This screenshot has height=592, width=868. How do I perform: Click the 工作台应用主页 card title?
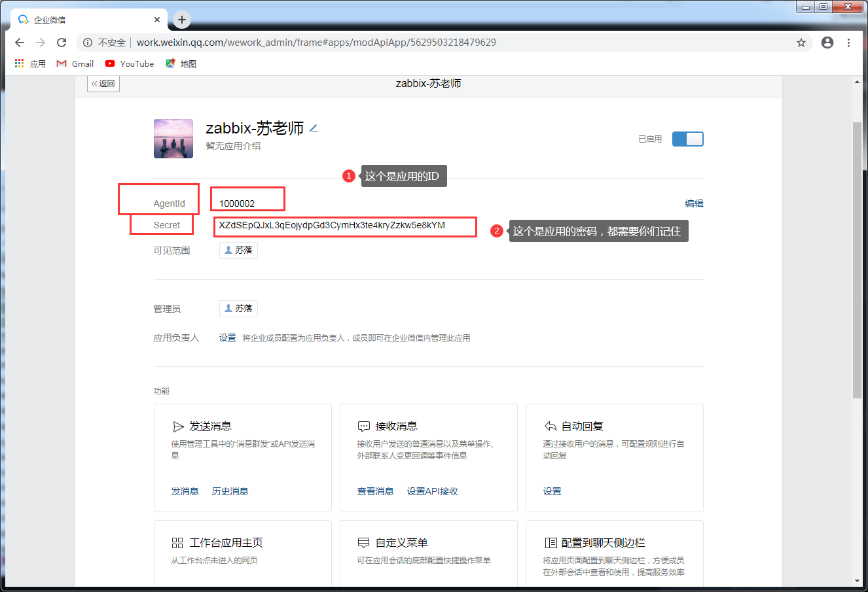click(226, 543)
